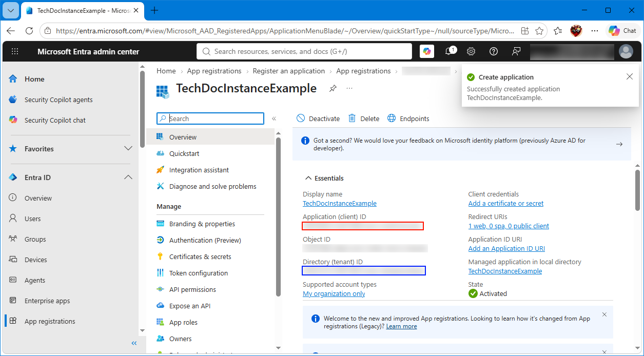The height and width of the screenshot is (356, 644).
Task: Open a new browser tab
Action: tap(154, 10)
